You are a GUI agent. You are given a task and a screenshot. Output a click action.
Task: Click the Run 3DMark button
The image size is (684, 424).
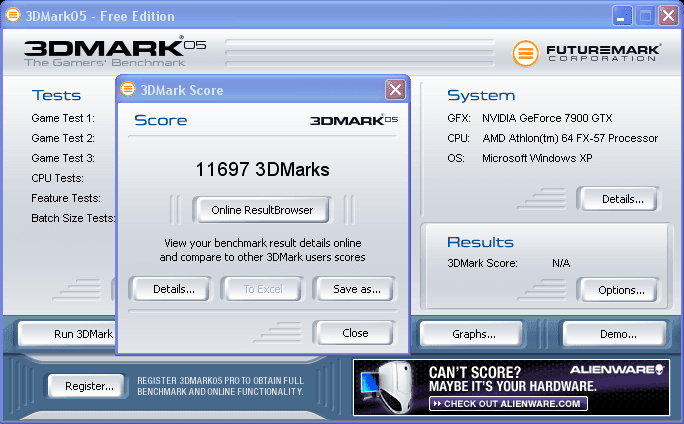pos(68,334)
